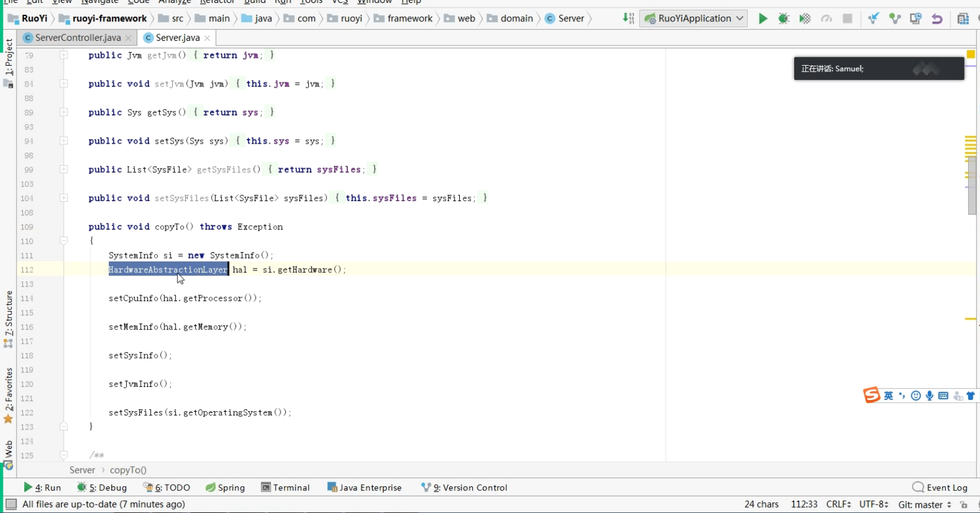
Task: Expand folded getSysFiles method at line 99
Action: point(63,169)
